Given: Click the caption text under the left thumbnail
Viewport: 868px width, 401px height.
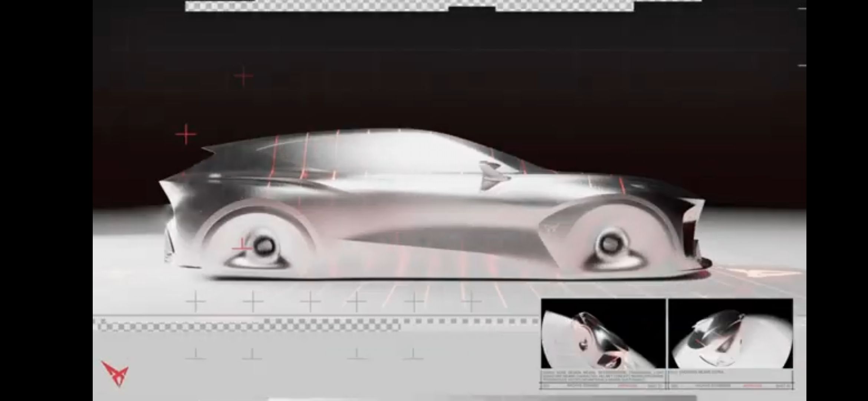Looking at the screenshot, I should 602,376.
